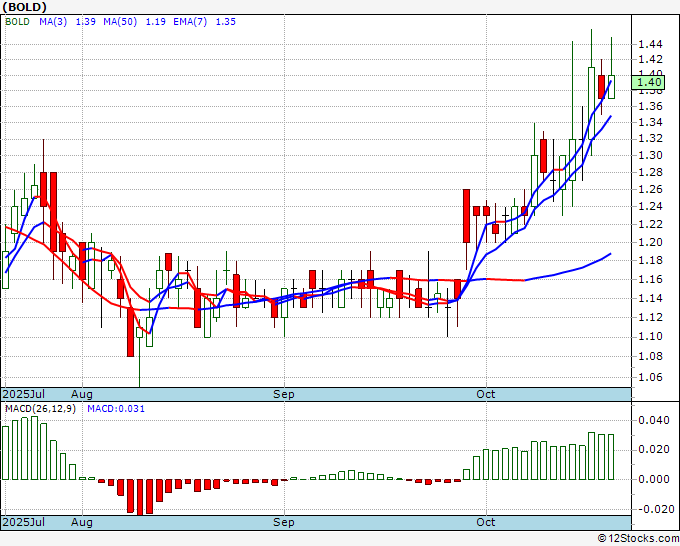Click the (BOLD) chart title
The height and width of the screenshot is (546, 680).
click(x=24, y=7)
